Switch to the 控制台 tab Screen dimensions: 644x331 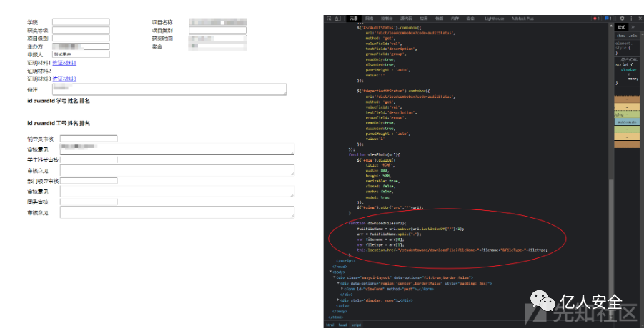[x=387, y=19]
